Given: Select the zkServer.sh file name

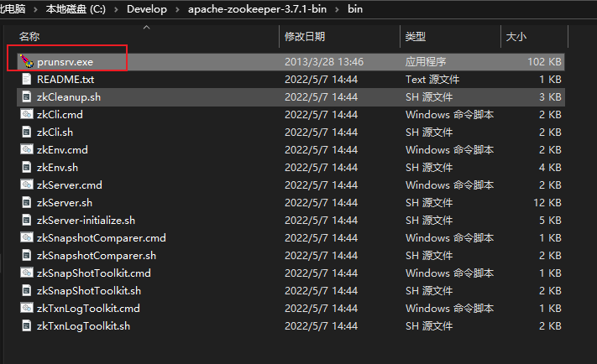Looking at the screenshot, I should coord(65,203).
